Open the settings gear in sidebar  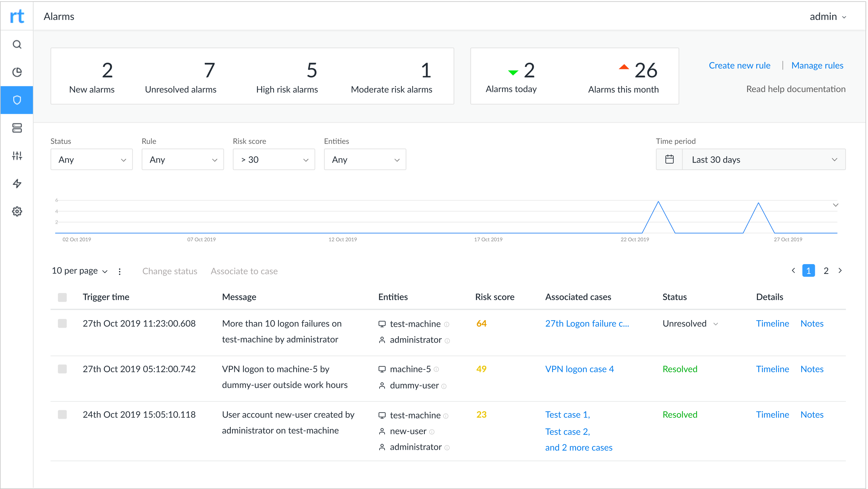[17, 211]
